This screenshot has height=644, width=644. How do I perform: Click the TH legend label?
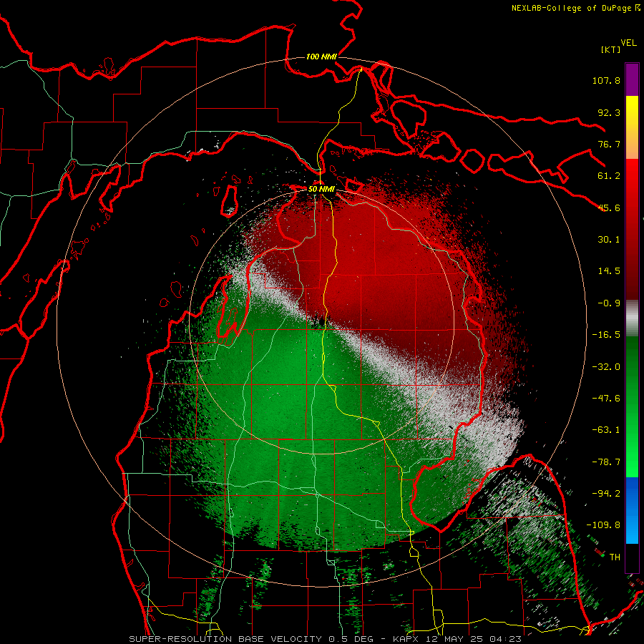615,557
